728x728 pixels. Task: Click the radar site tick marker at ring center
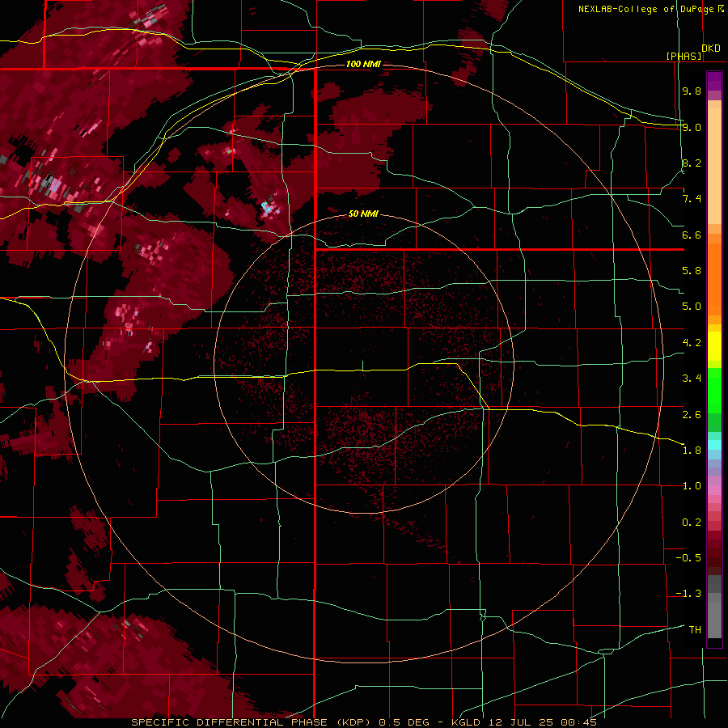coord(363,366)
